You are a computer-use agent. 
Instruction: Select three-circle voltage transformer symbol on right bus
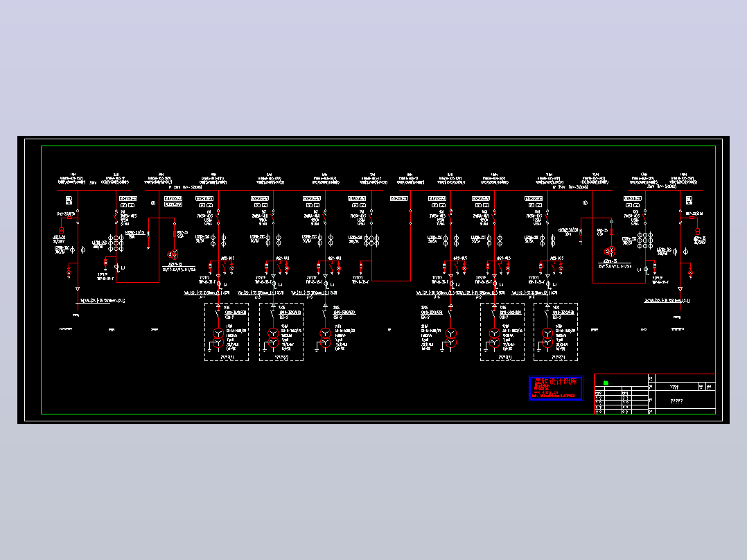click(610, 251)
